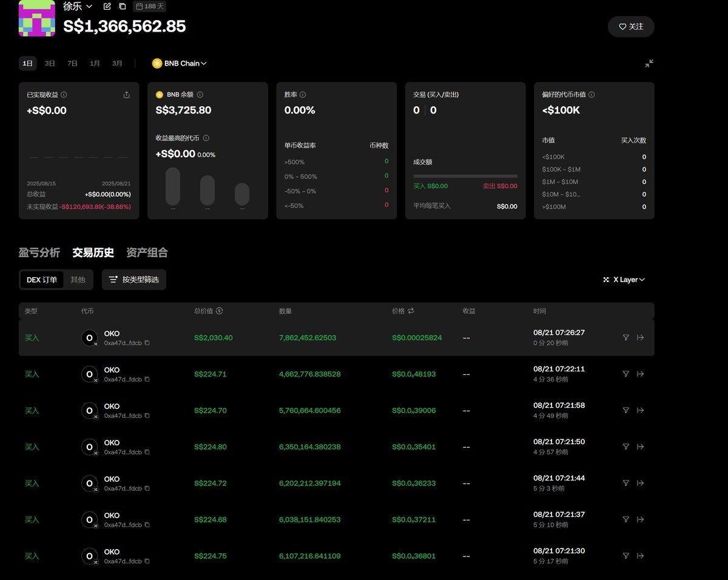This screenshot has width=728, height=580.
Task: Copy wallet address icon next to name
Action: [123, 6]
